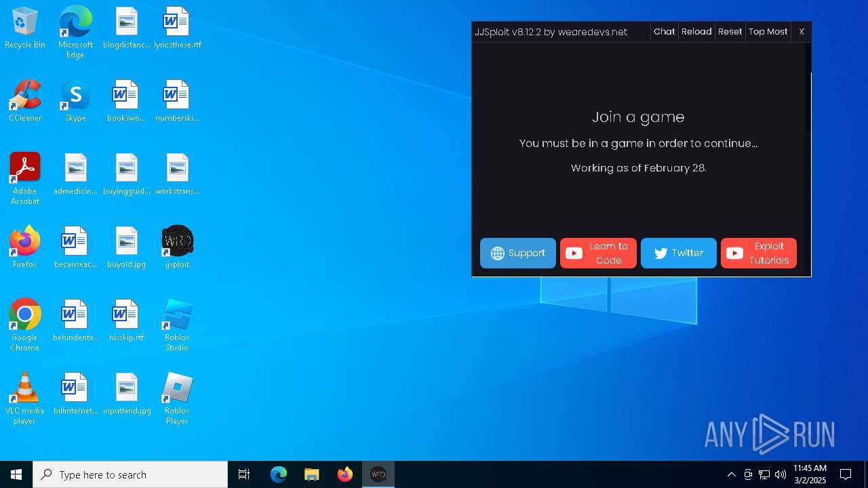Open the taskbar clock and date
Image resolution: width=868 pixels, height=488 pixels.
810,474
